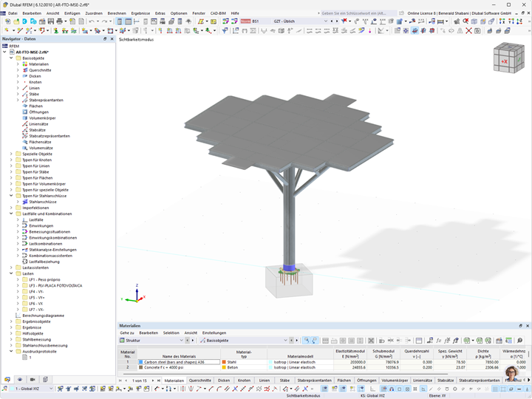Image resolution: width=532 pixels, height=399 pixels.
Task: Click the Undo arrow icon
Action: click(92, 21)
